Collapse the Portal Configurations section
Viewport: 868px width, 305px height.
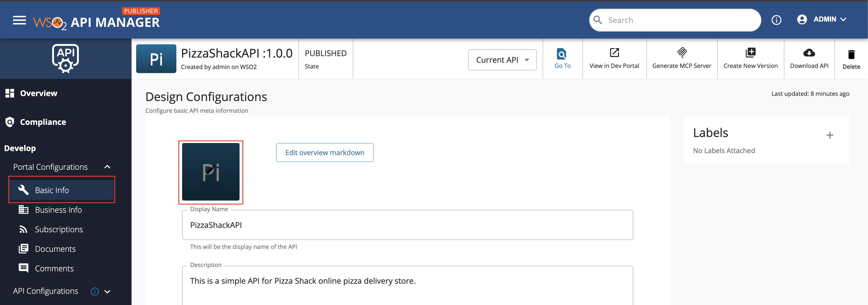[x=107, y=167]
